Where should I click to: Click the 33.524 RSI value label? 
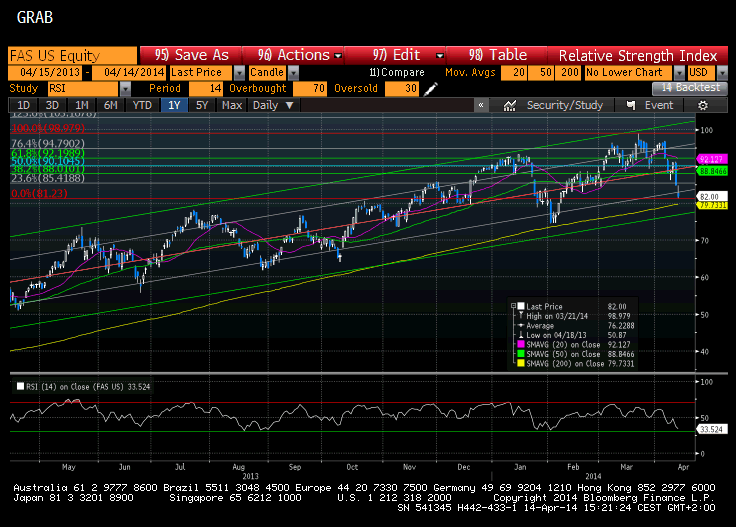[x=712, y=429]
